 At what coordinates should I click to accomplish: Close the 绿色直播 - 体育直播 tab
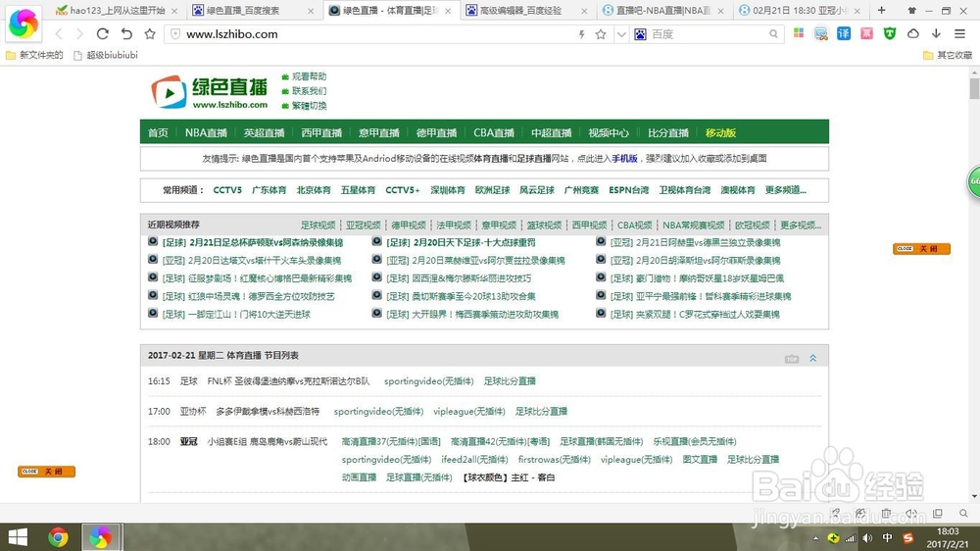click(x=448, y=11)
